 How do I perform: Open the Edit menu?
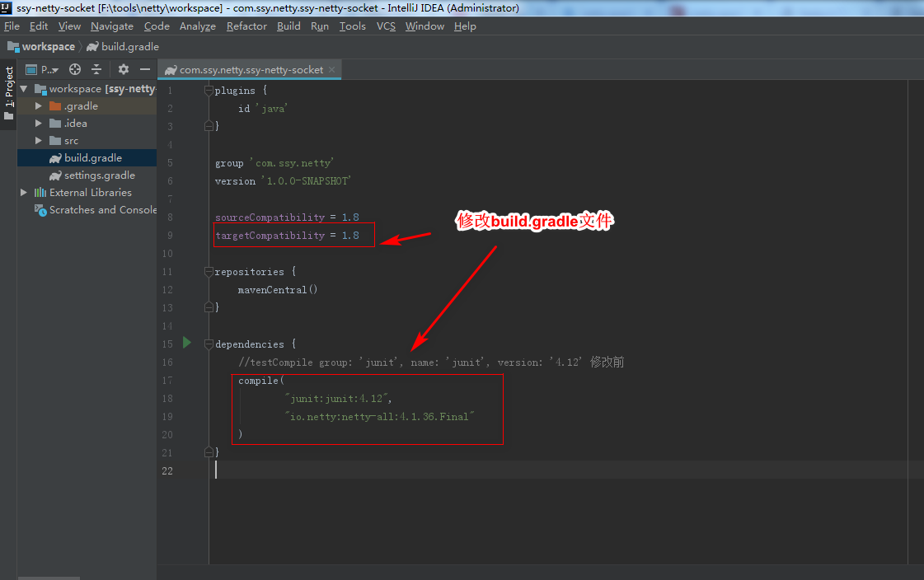point(39,26)
